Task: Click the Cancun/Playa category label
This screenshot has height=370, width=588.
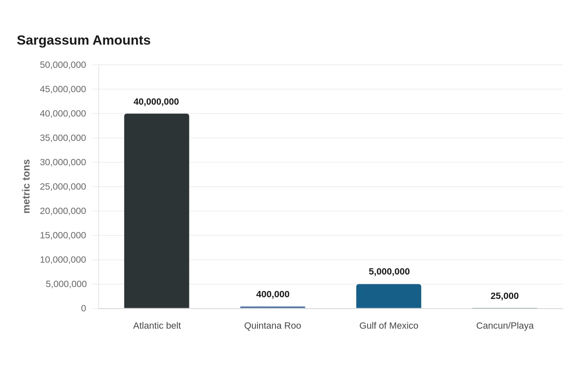Action: (x=505, y=326)
